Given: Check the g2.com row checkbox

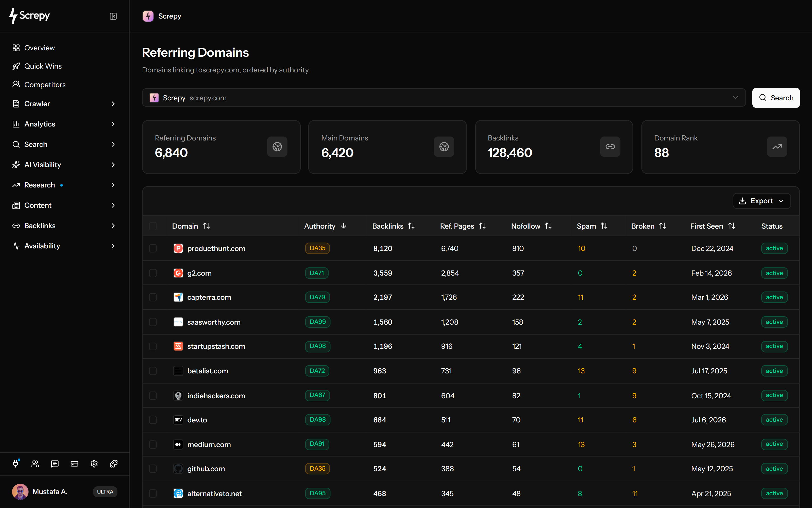Looking at the screenshot, I should [x=153, y=273].
